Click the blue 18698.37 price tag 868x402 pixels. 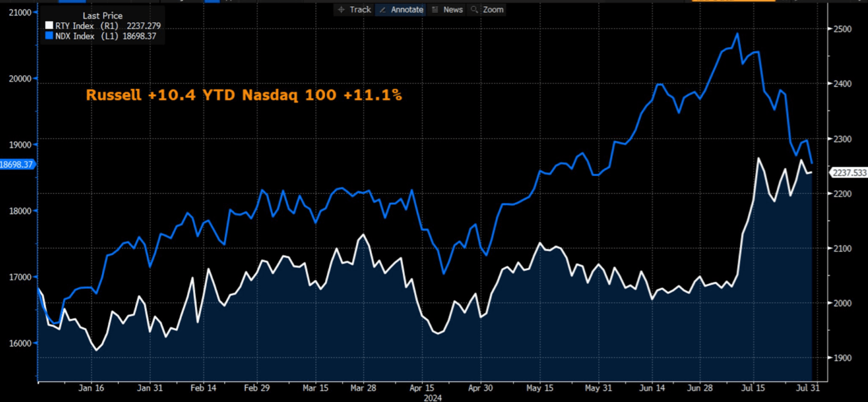click(17, 164)
